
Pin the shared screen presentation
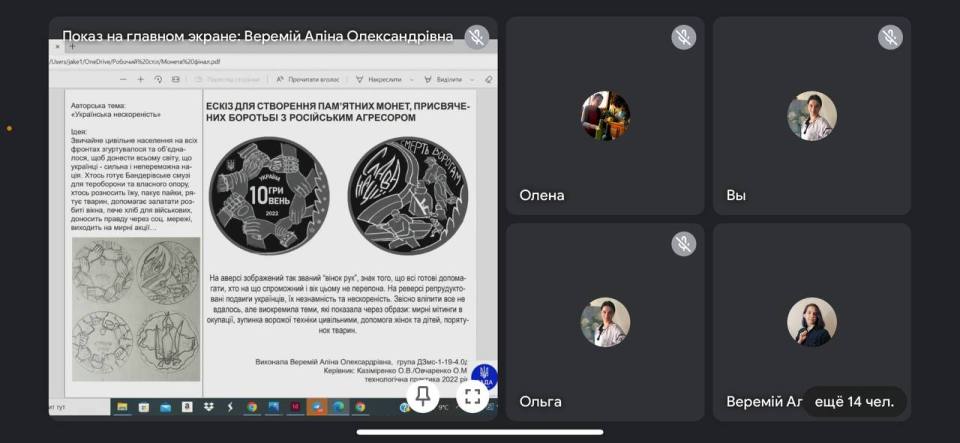[422, 396]
